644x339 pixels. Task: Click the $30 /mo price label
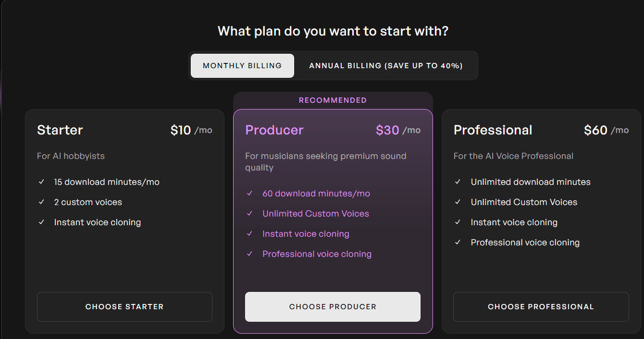(398, 130)
